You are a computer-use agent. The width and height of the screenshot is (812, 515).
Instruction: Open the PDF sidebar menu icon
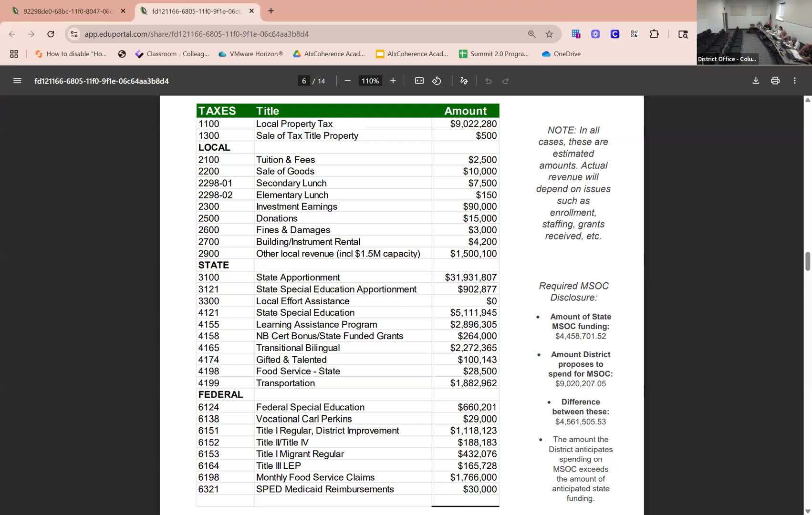tap(17, 81)
